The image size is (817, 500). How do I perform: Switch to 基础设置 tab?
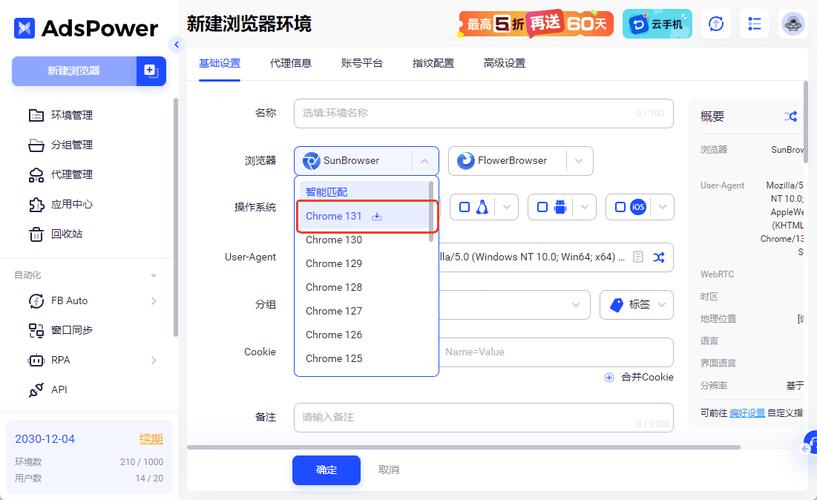(x=219, y=63)
